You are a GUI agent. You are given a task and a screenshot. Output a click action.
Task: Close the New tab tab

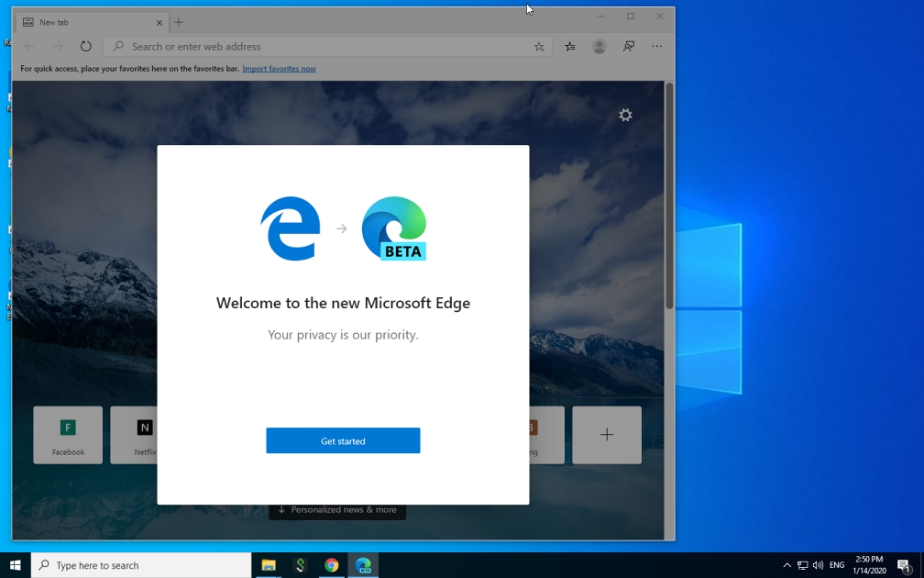point(159,22)
